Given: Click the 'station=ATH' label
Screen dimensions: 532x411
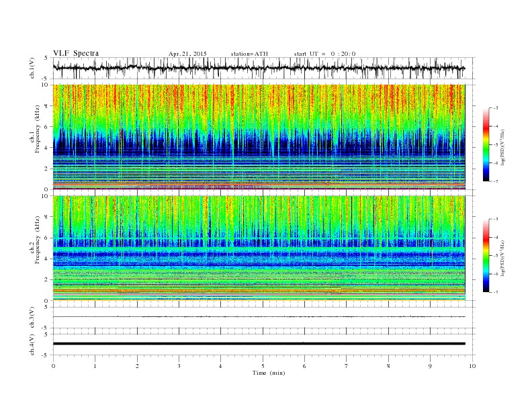Looking at the screenshot, I should 249,54.
